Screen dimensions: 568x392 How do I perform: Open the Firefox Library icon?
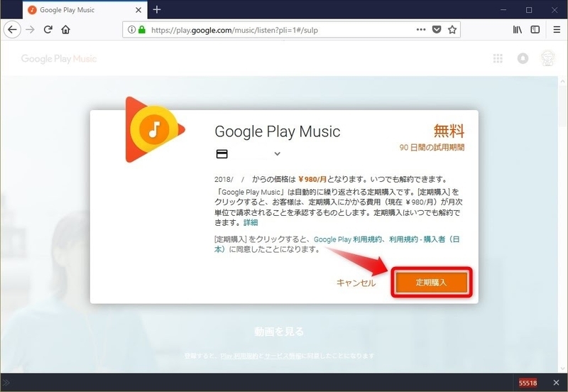[x=518, y=30]
